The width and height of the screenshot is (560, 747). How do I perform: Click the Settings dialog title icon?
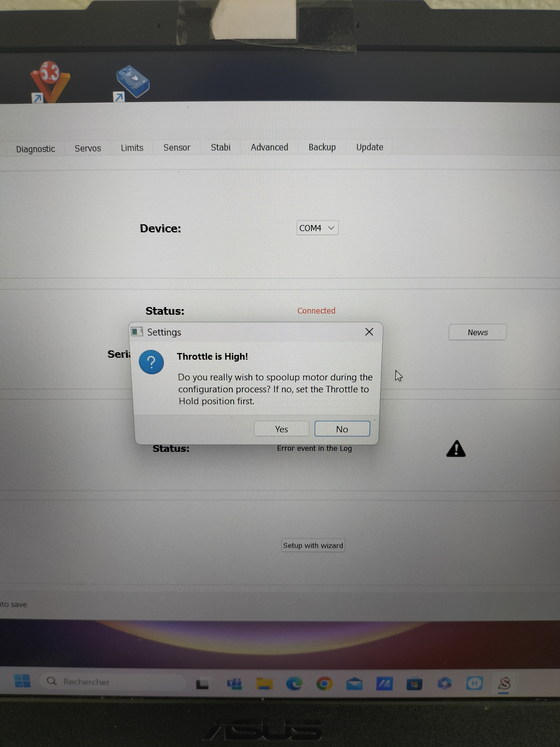click(x=137, y=332)
